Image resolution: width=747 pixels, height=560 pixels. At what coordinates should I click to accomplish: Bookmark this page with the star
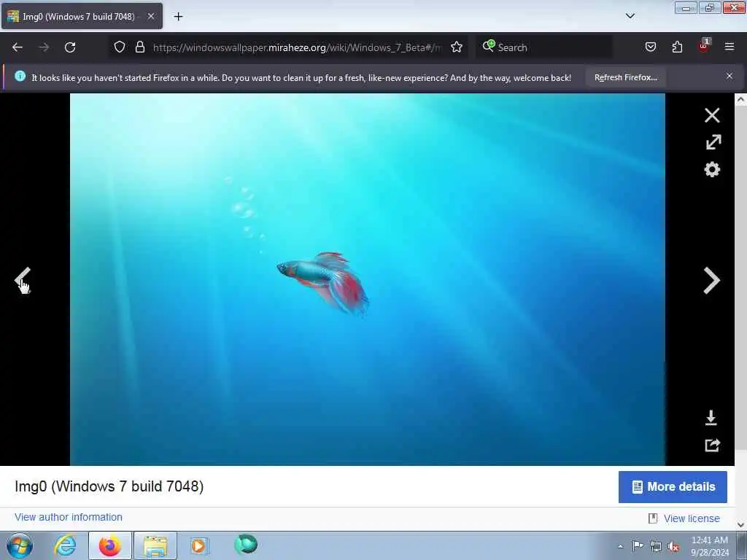point(457,47)
